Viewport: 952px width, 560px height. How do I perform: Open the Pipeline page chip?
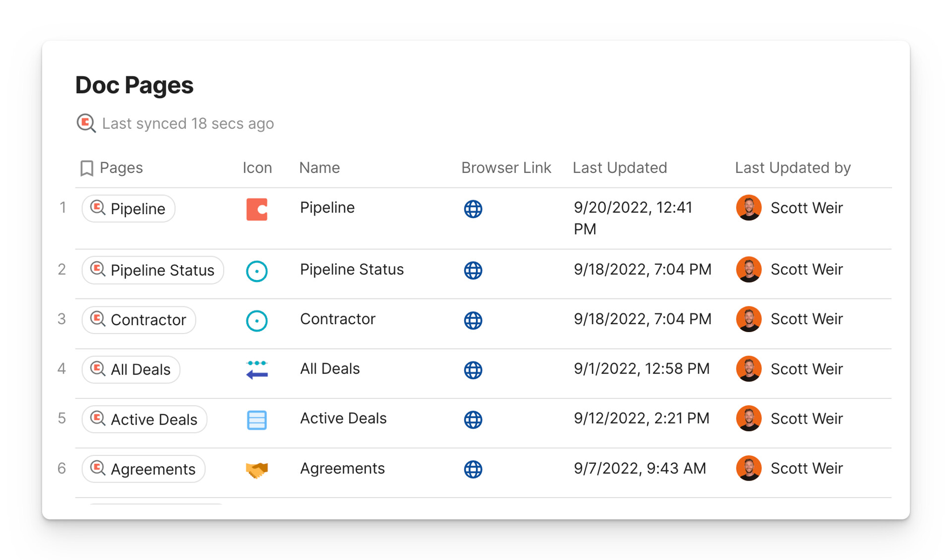click(128, 209)
